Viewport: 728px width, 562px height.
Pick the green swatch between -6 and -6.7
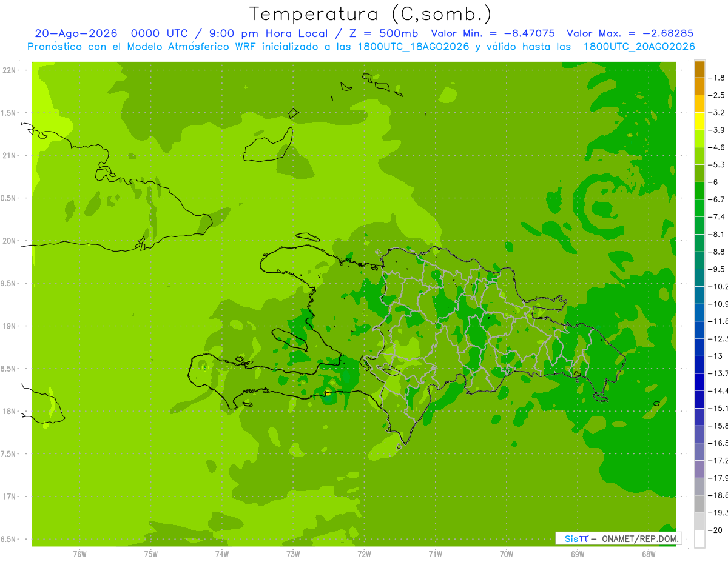pyautogui.click(x=699, y=191)
